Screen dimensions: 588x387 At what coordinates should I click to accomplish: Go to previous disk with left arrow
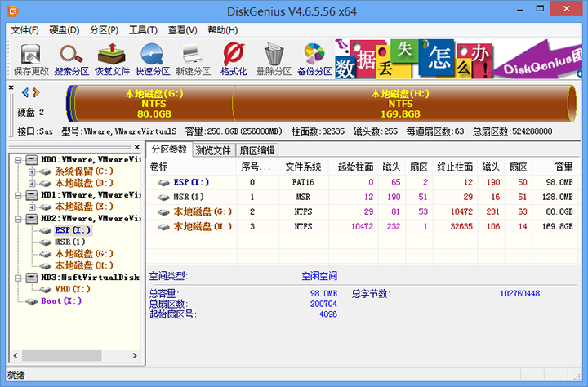pos(25,92)
